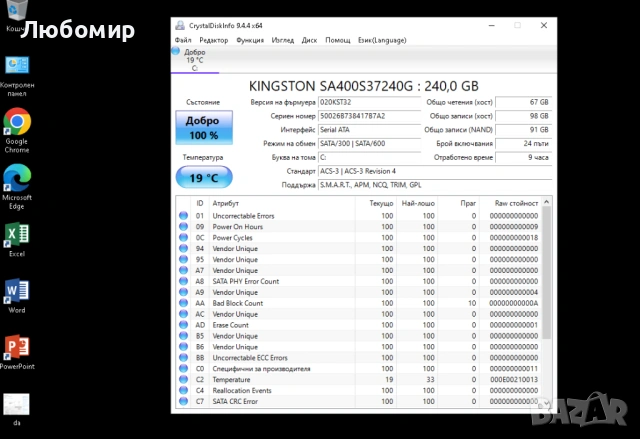Click the status icon for Power On Hours row
Viewport: 640px width, 439px height.
tap(183, 226)
